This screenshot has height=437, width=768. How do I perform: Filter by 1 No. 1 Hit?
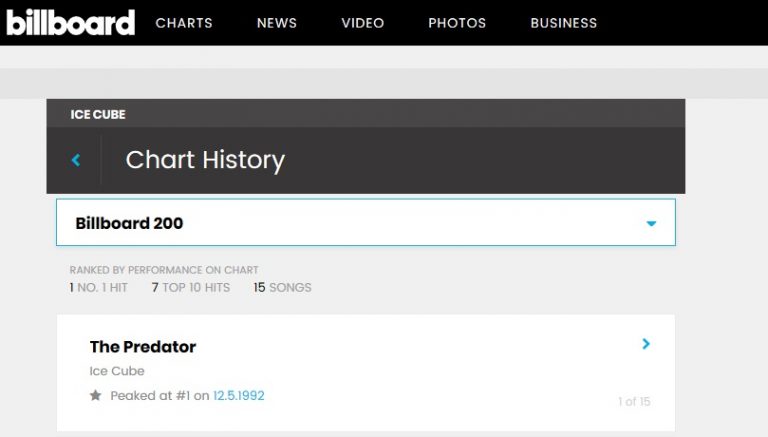click(99, 288)
